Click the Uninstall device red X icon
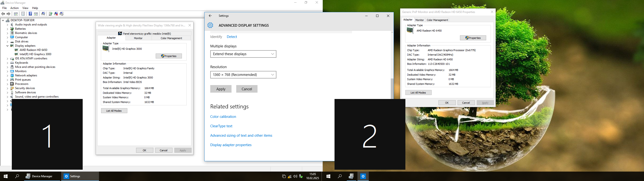This screenshot has height=181, width=644. [56, 14]
